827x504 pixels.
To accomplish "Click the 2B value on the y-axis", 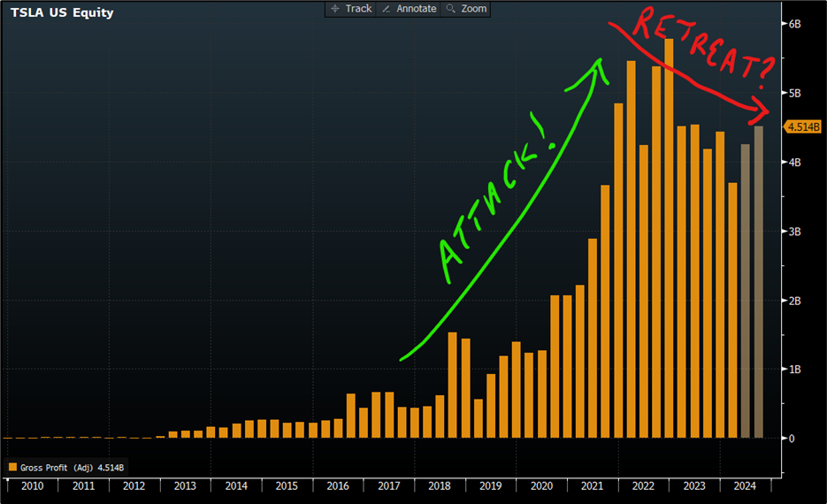I will pyautogui.click(x=795, y=301).
